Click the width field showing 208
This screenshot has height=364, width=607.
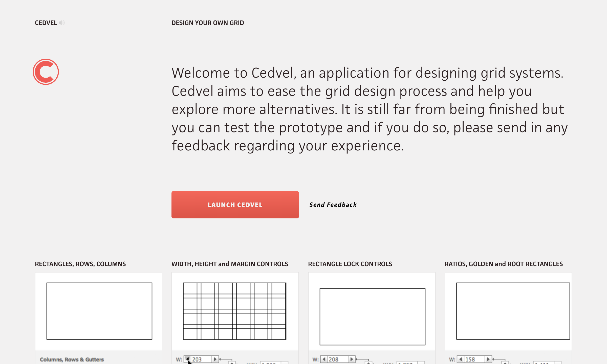point(338,359)
